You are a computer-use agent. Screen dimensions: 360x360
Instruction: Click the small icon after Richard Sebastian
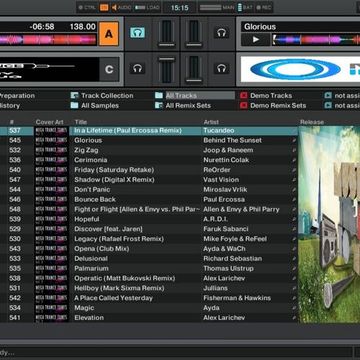coord(294,259)
